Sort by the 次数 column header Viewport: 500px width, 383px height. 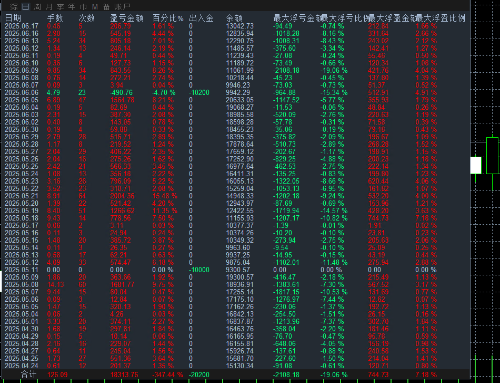coord(87,18)
